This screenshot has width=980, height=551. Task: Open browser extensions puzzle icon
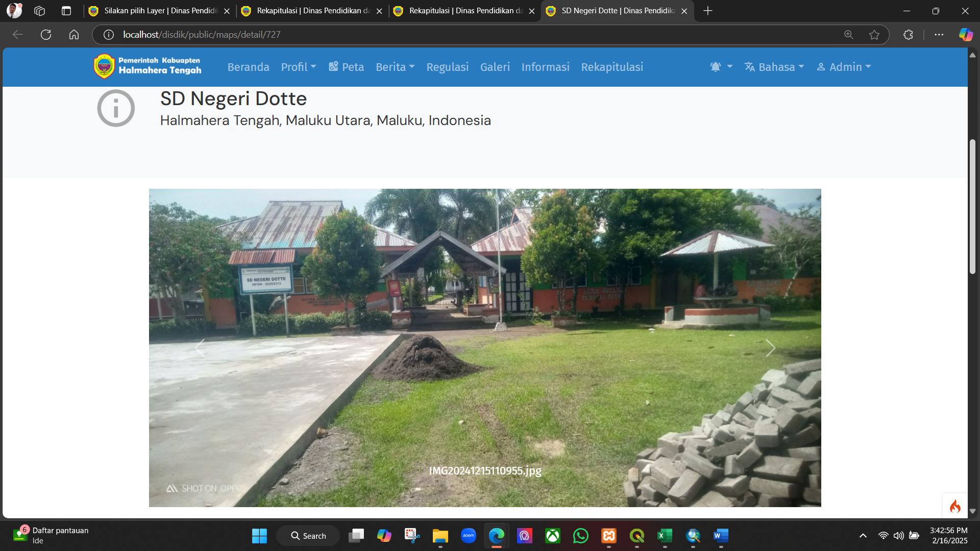[908, 35]
